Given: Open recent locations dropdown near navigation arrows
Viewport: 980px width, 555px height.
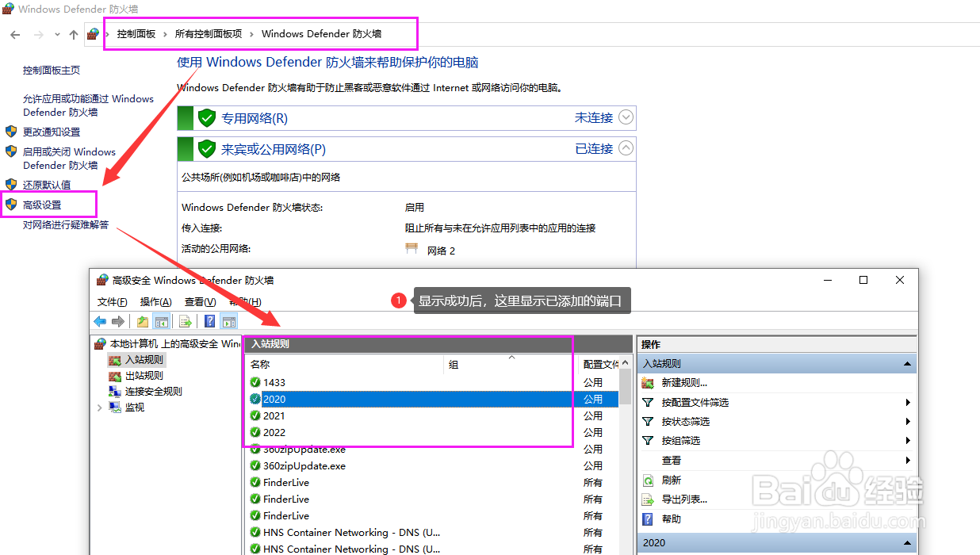Looking at the screenshot, I should [x=57, y=35].
